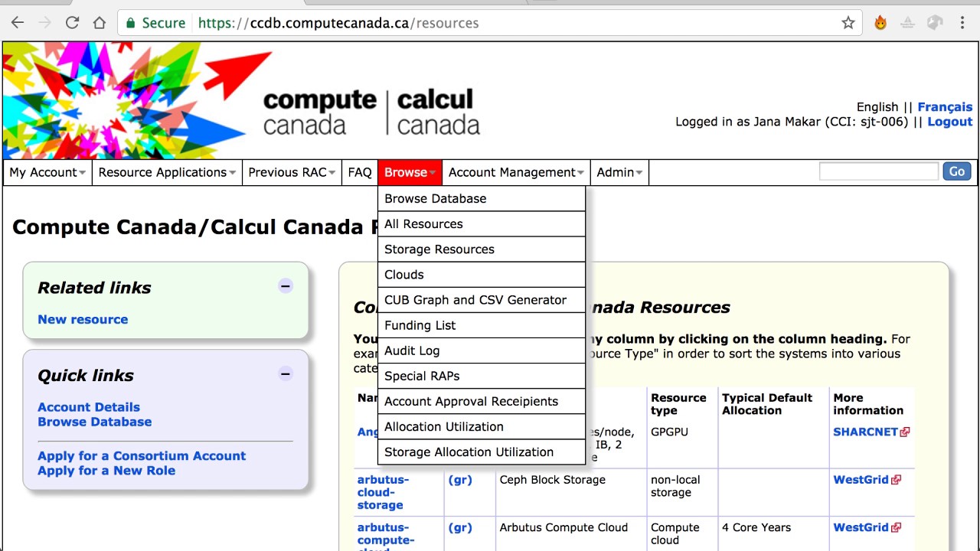Collapse the Related links panel
The image size is (980, 551).
click(286, 286)
